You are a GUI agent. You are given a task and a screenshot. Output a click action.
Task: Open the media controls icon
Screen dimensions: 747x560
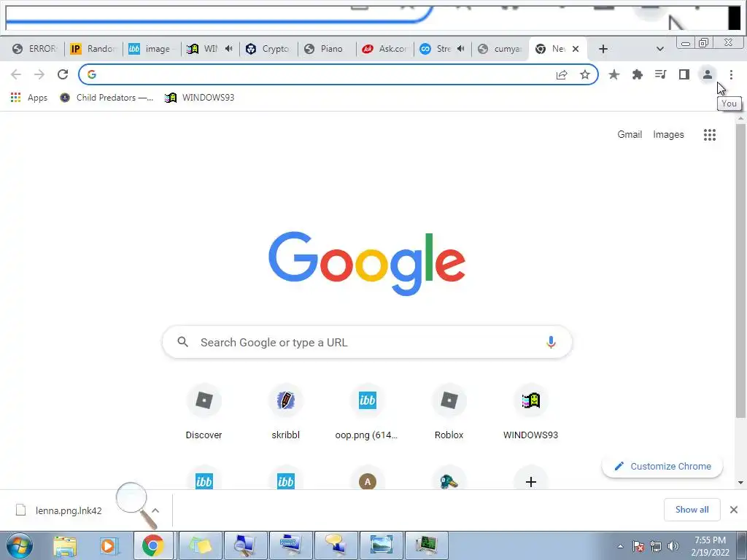coord(661,75)
